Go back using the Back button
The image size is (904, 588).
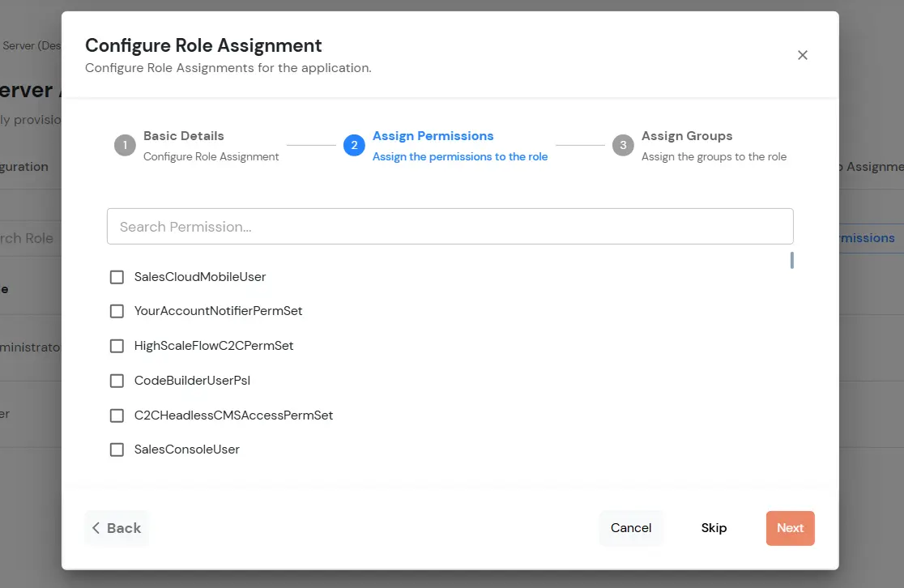tap(116, 527)
